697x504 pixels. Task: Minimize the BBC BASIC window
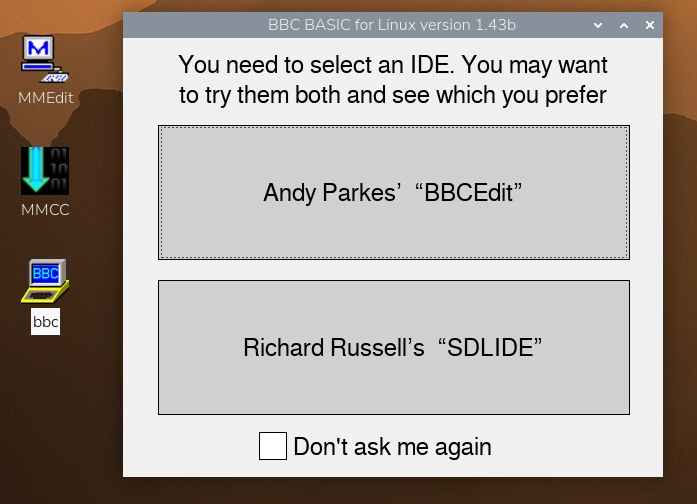point(598,25)
